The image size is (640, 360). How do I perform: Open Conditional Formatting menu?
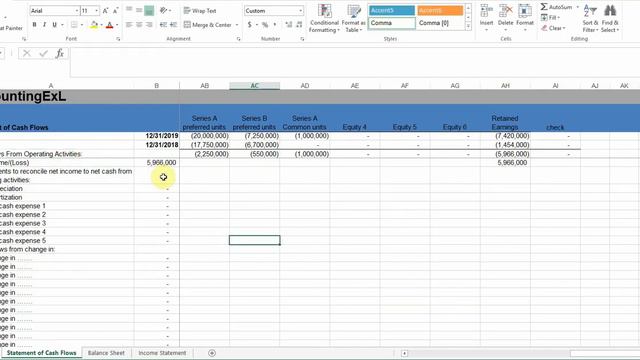pos(324,18)
